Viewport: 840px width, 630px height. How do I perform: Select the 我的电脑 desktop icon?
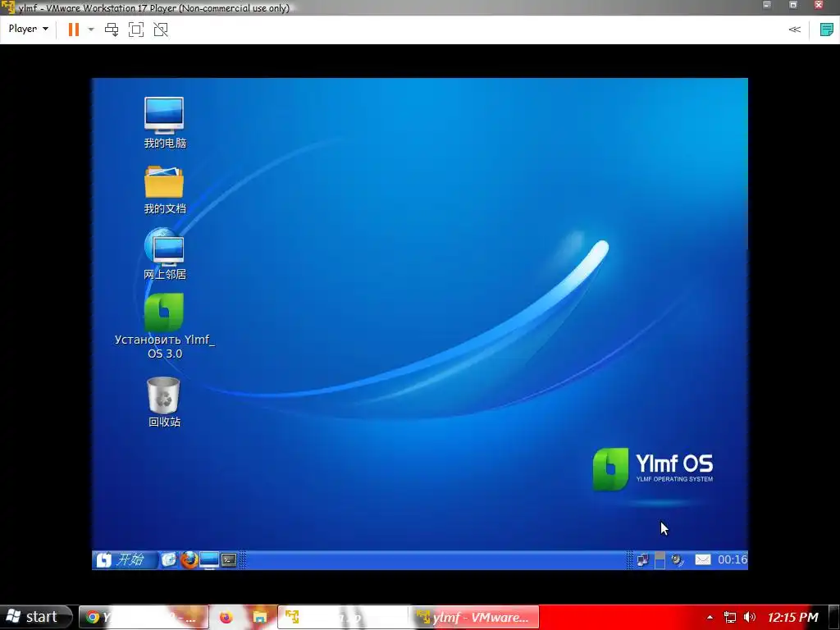(164, 123)
